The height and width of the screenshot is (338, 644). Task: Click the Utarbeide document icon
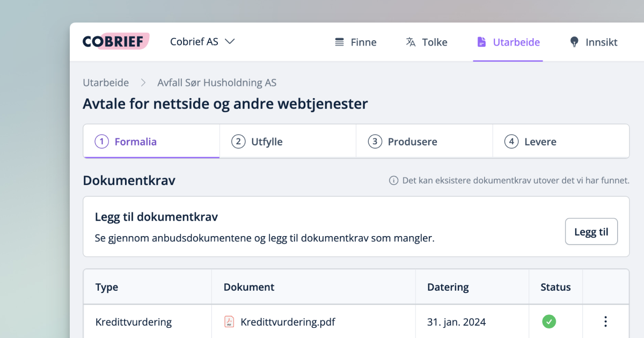click(482, 42)
